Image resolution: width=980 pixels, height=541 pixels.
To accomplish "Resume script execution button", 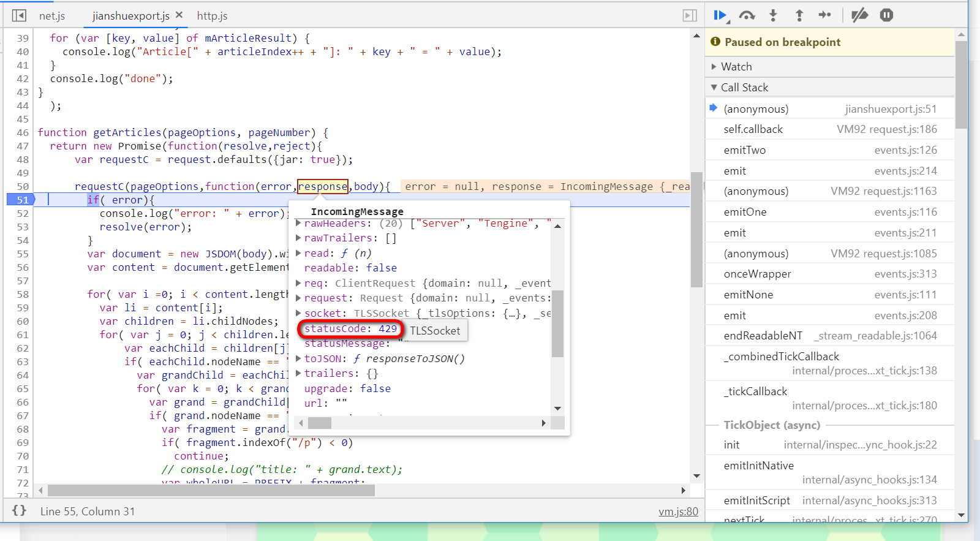I will 720,15.
